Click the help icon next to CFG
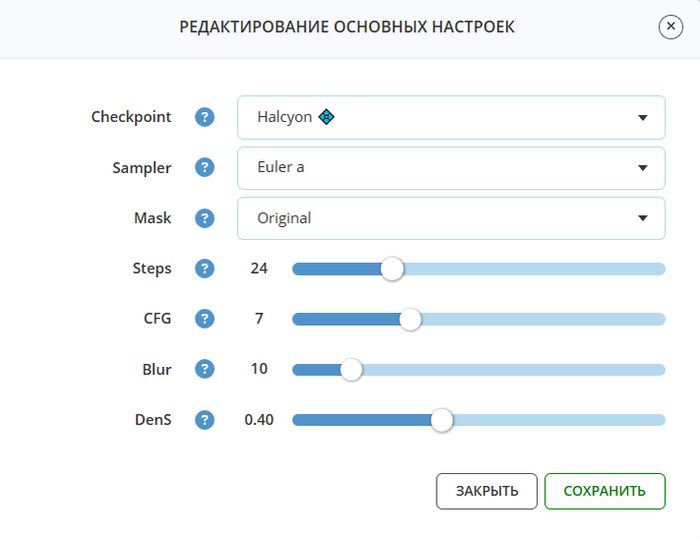700x539 pixels. click(x=205, y=319)
